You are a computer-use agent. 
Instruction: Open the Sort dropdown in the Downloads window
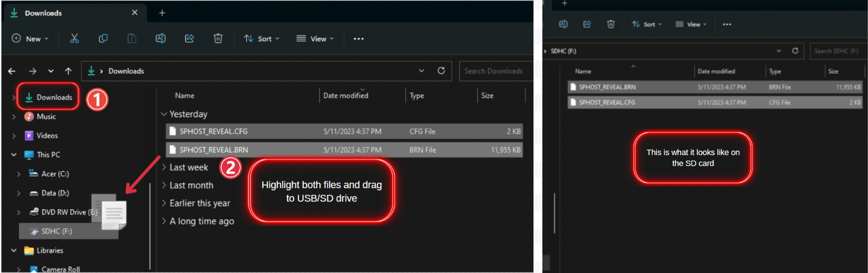click(x=262, y=38)
